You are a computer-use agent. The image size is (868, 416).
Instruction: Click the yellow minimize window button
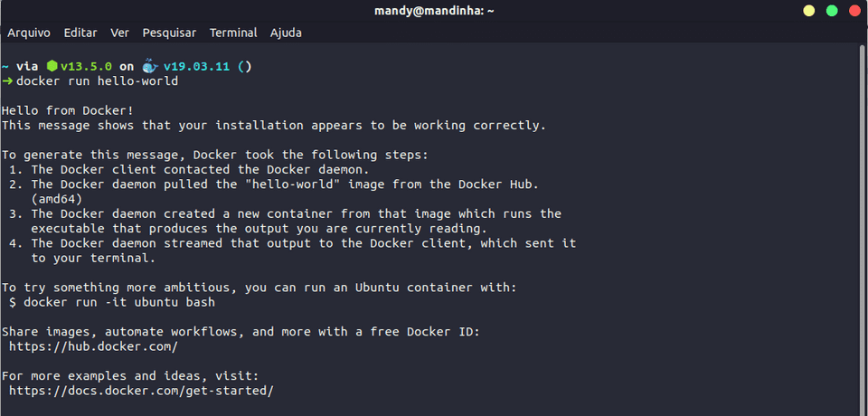pos(808,11)
